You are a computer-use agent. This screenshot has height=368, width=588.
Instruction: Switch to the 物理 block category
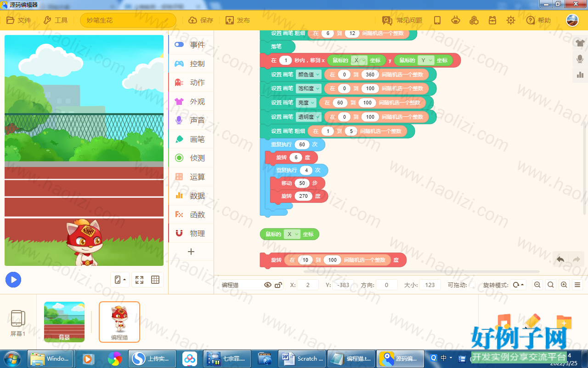click(x=192, y=233)
